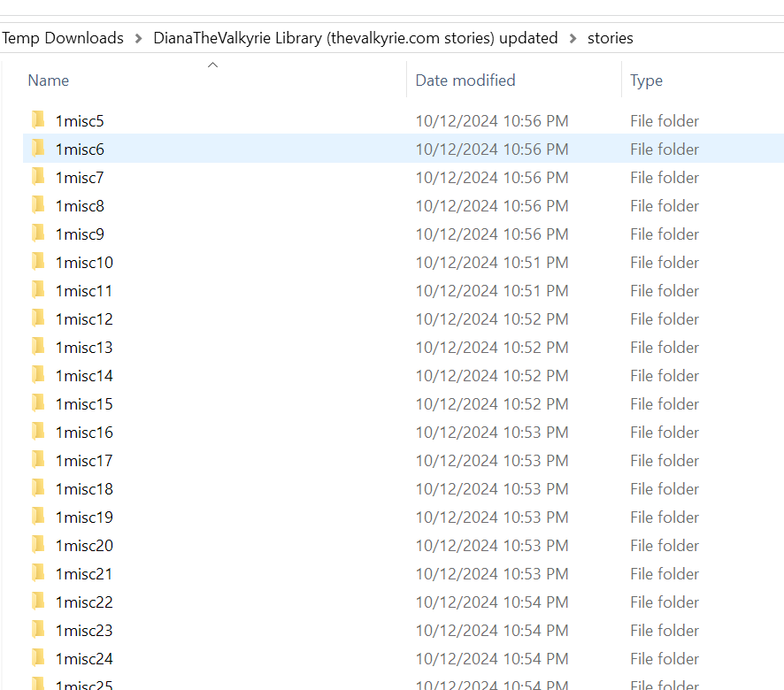Sort the list by Type column
Viewport: 784px width, 690px height.
tap(646, 80)
